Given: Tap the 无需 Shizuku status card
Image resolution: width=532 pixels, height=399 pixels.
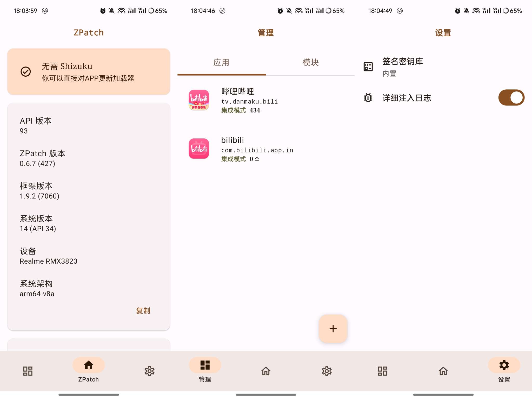Looking at the screenshot, I should tap(89, 72).
